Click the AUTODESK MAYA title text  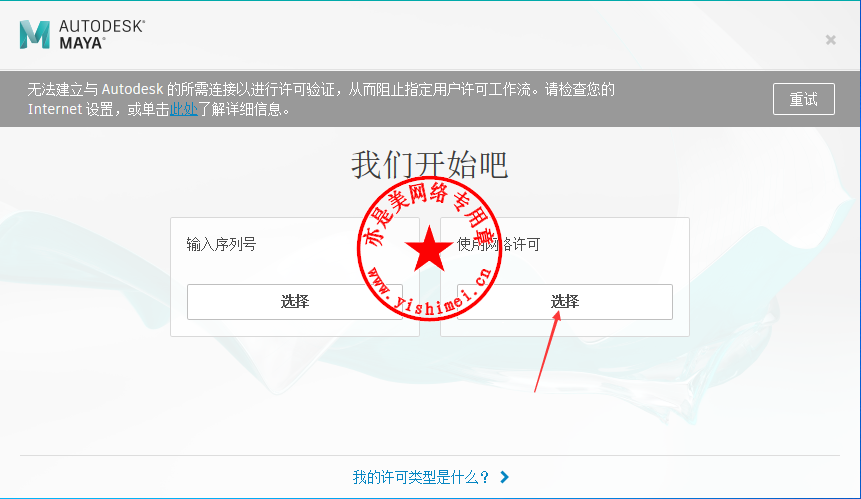[x=102, y=35]
